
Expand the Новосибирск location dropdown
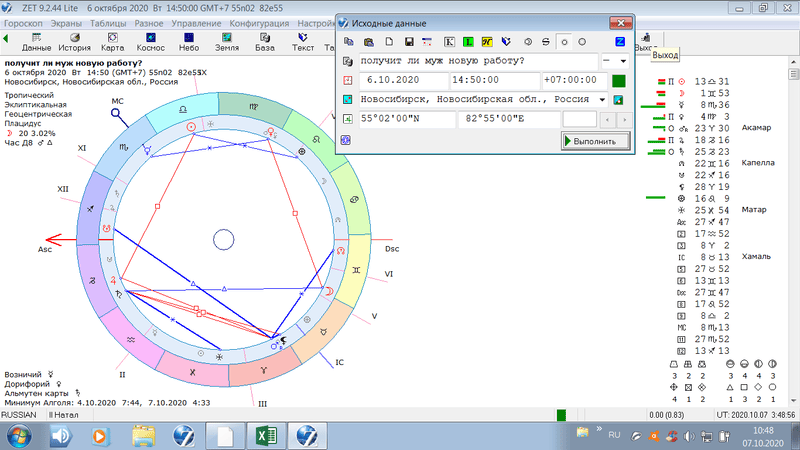[602, 99]
